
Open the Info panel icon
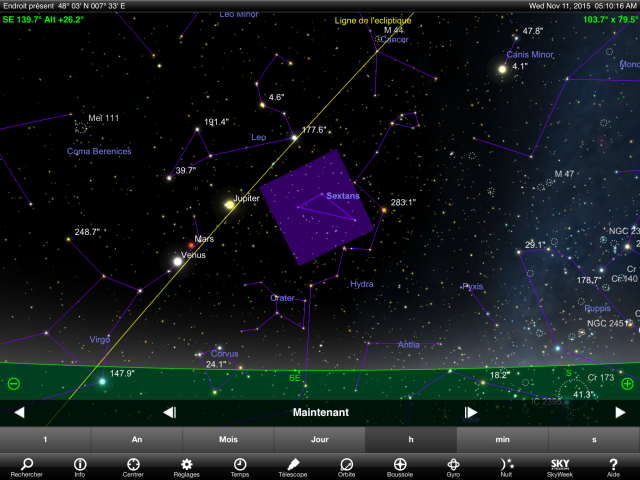click(x=80, y=467)
